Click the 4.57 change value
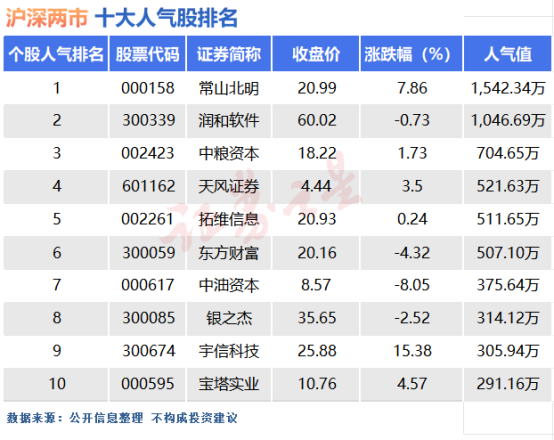 pyautogui.click(x=412, y=384)
